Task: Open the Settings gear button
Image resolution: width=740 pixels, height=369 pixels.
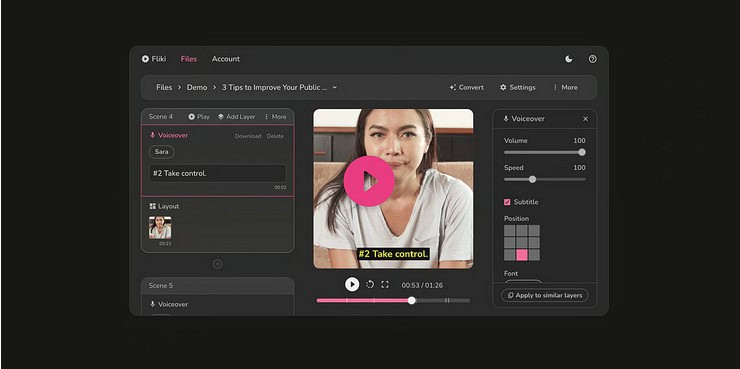Action: [518, 87]
